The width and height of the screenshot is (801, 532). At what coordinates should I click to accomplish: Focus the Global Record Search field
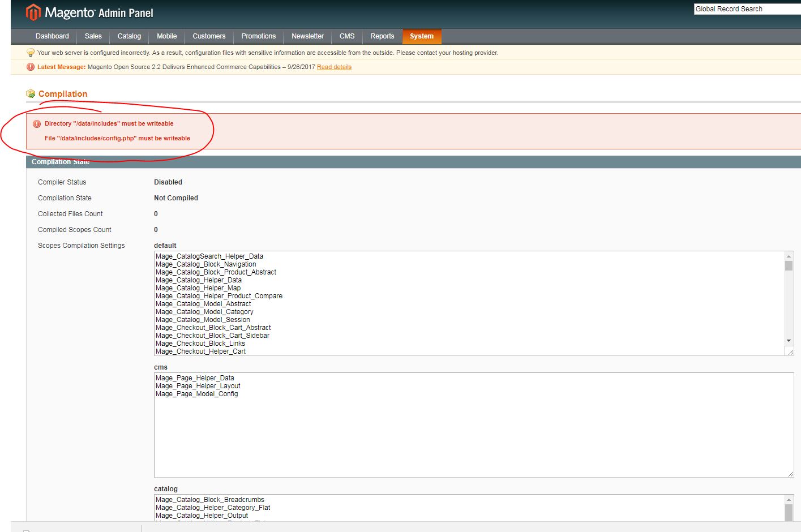pyautogui.click(x=747, y=9)
